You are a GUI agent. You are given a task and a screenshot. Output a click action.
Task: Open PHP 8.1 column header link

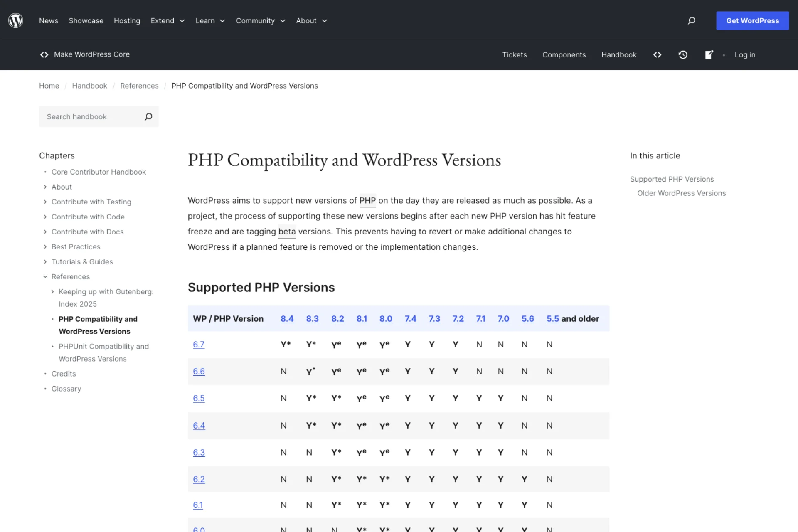coord(362,319)
